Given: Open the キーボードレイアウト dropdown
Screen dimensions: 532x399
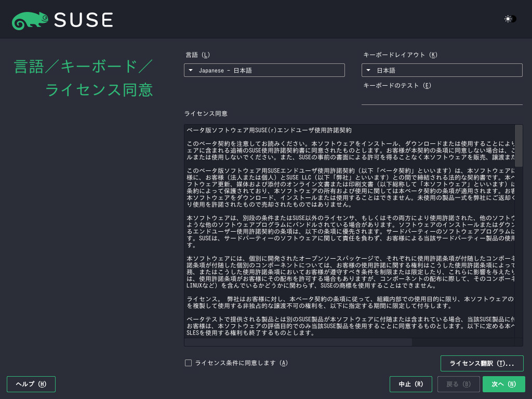Looking at the screenshot, I should pos(442,70).
